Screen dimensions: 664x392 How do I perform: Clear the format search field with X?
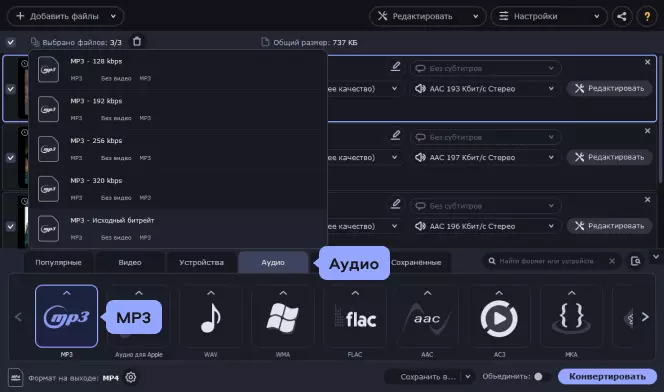[612, 261]
